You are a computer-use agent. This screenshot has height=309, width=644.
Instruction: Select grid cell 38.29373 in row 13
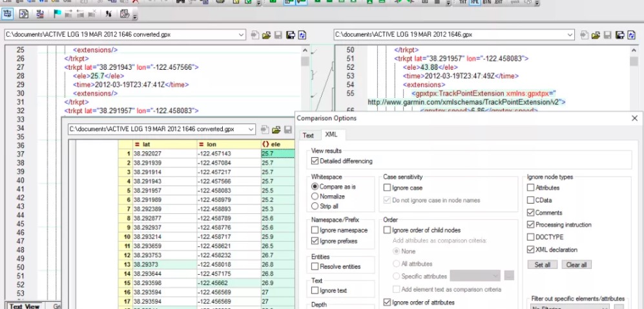click(x=164, y=264)
